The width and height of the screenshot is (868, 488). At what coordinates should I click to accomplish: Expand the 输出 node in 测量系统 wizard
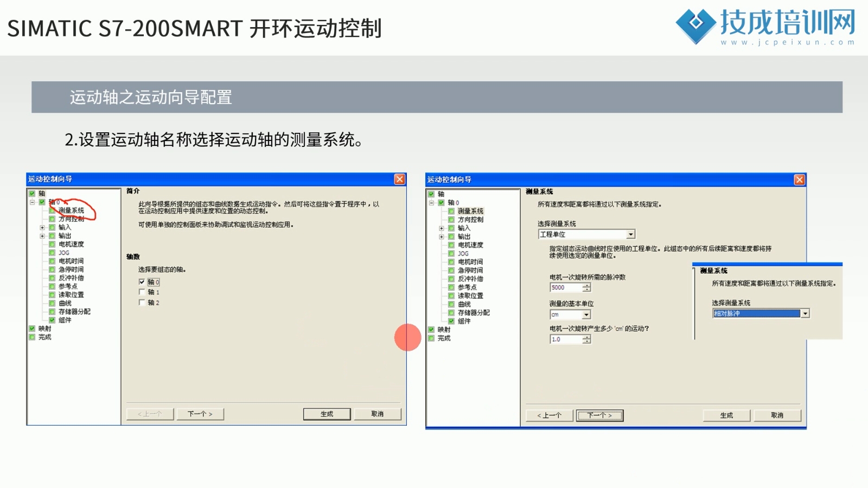(x=442, y=236)
